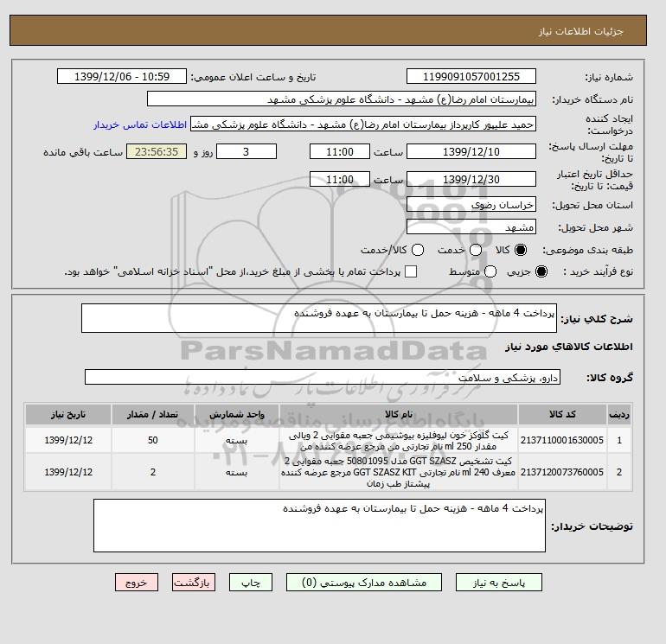This screenshot has width=666, height=644.
Task: Click مشاهده مدارک پیوستی (0) button
Action: pos(364,583)
